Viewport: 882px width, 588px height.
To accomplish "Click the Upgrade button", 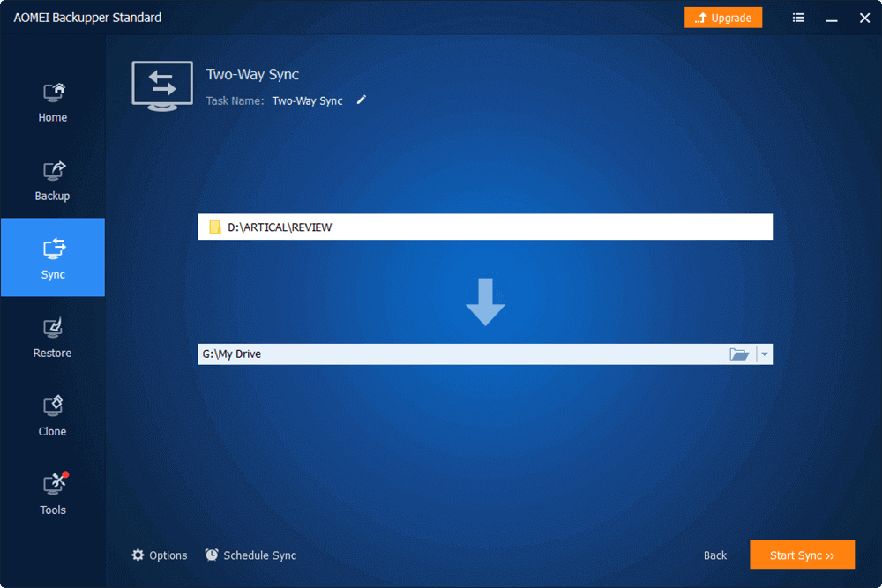I will [723, 18].
